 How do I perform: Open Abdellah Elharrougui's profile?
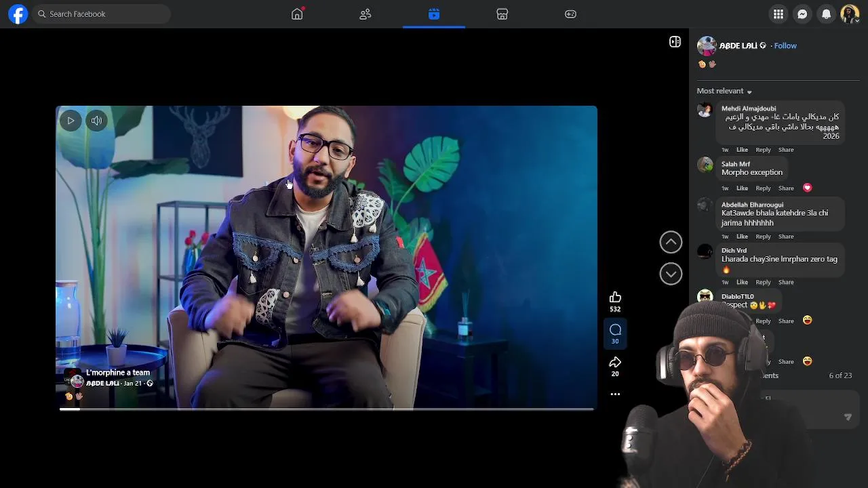point(752,205)
